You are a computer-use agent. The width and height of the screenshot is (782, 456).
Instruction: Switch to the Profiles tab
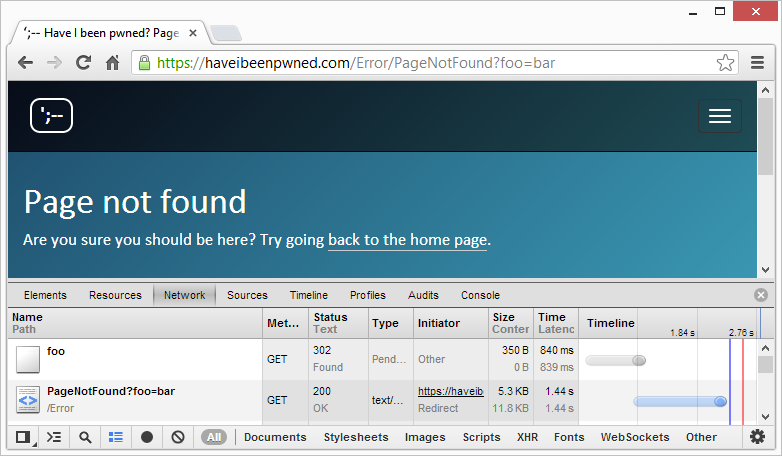[x=368, y=295]
